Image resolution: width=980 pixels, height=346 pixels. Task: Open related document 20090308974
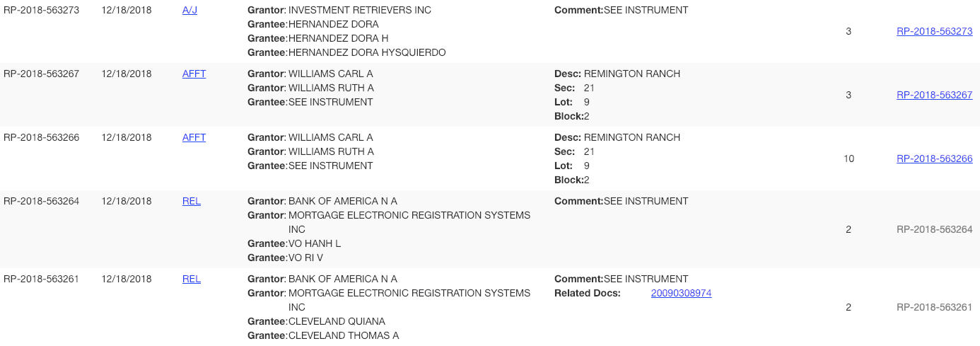tap(681, 293)
